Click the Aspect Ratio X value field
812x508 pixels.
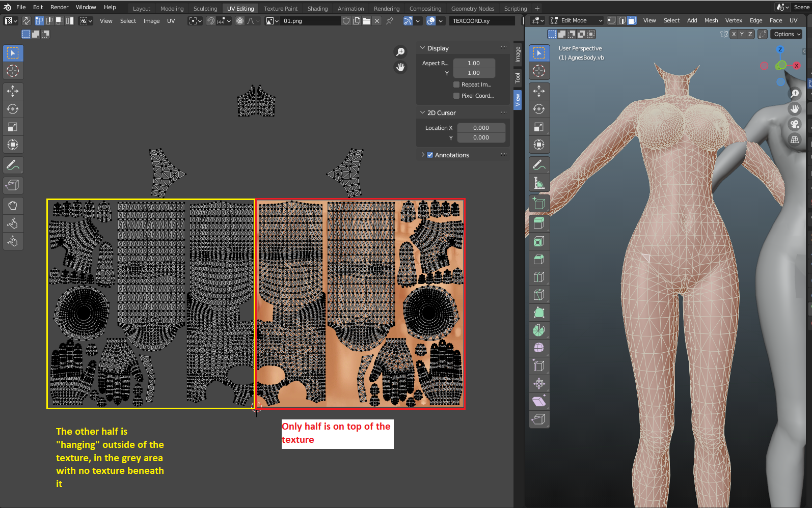pyautogui.click(x=474, y=63)
